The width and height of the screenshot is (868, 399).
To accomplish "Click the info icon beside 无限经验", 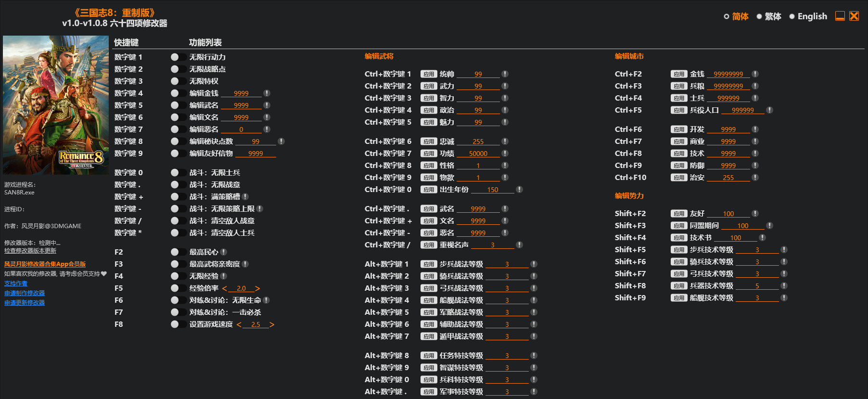I will coord(224,276).
